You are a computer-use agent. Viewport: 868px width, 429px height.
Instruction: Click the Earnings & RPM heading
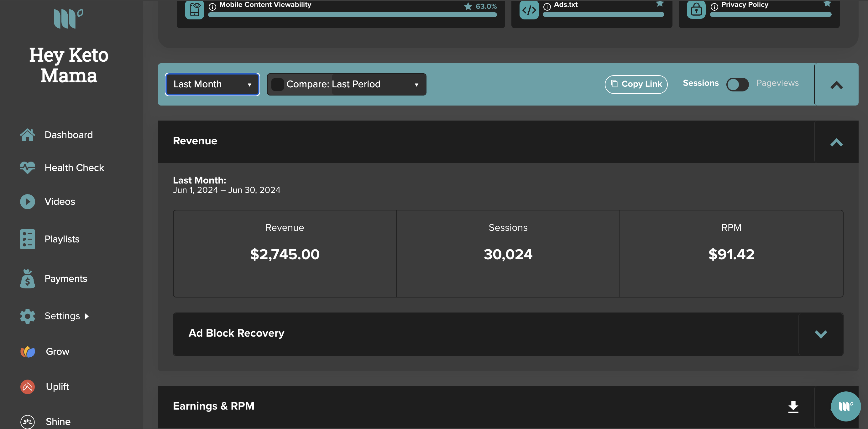point(214,406)
